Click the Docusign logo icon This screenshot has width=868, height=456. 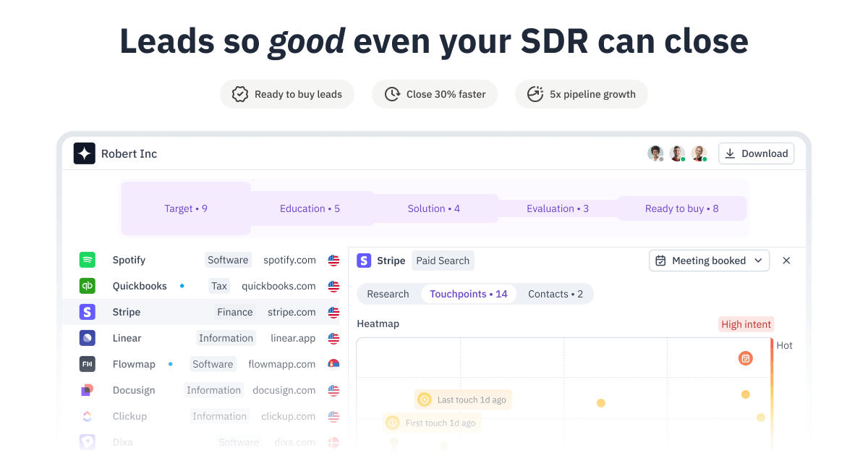pos(88,390)
